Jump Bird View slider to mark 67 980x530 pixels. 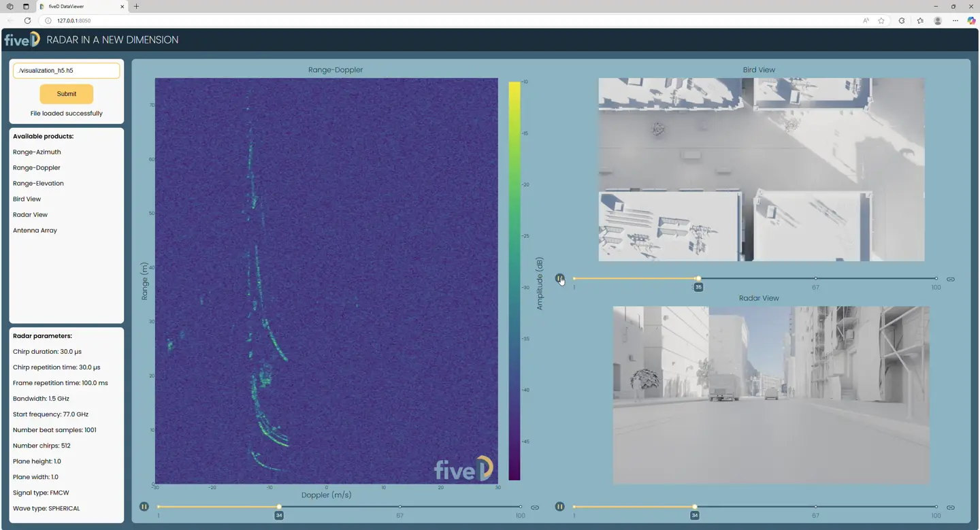click(x=815, y=278)
